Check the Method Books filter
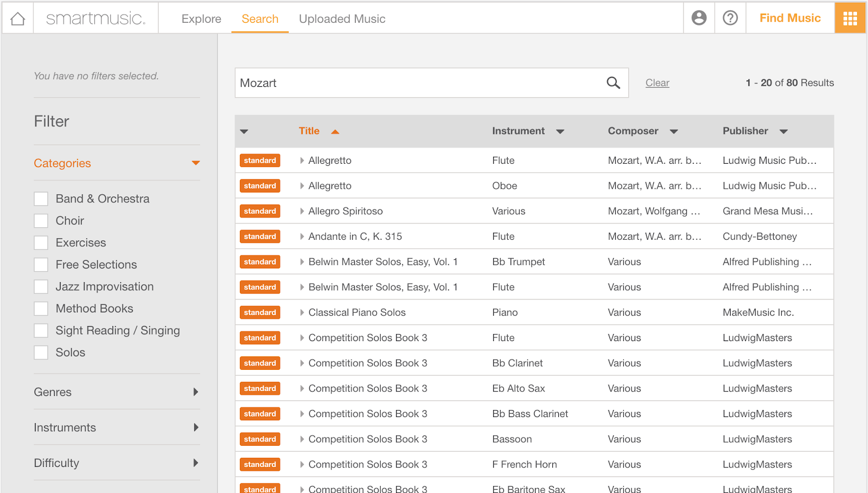Image resolution: width=868 pixels, height=493 pixels. point(41,309)
